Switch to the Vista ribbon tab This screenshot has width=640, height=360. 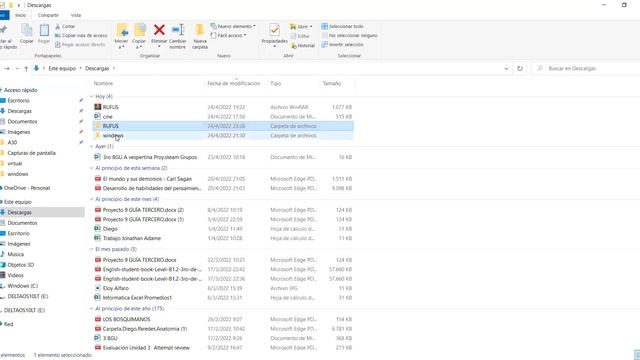[x=76, y=15]
